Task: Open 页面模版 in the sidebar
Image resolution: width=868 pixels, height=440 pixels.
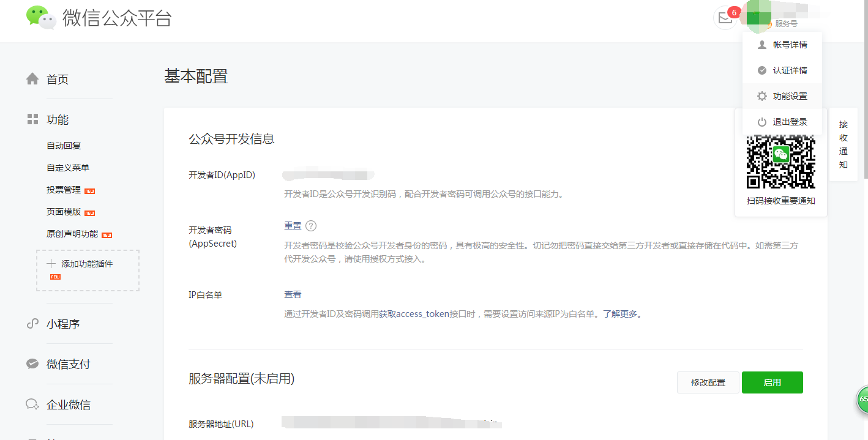Action: (x=64, y=212)
